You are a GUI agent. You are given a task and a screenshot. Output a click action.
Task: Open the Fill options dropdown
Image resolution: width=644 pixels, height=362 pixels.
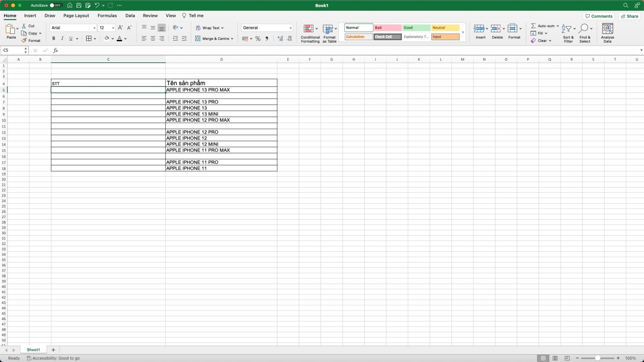(x=546, y=33)
